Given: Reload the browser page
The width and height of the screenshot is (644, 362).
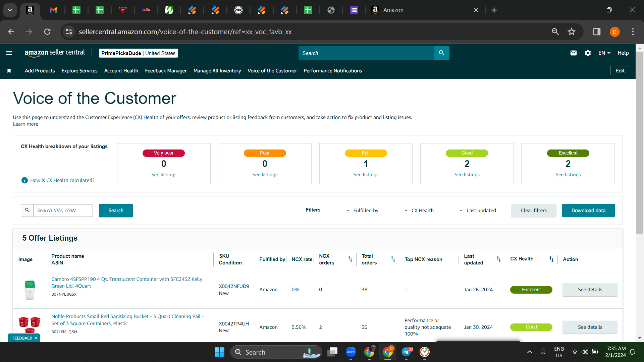Looking at the screenshot, I should click(x=47, y=32).
